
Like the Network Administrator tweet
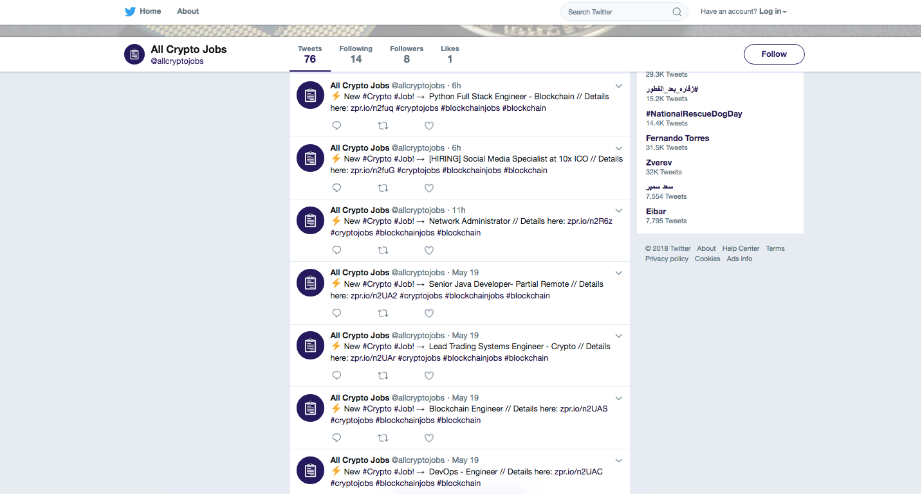(429, 250)
